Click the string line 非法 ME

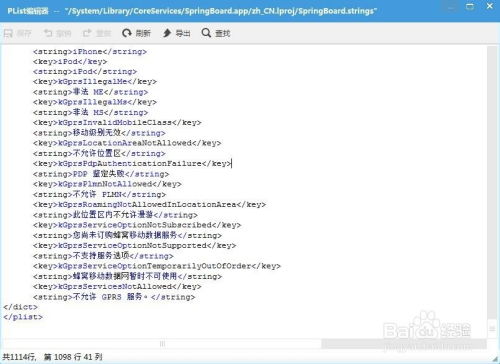click(90, 92)
